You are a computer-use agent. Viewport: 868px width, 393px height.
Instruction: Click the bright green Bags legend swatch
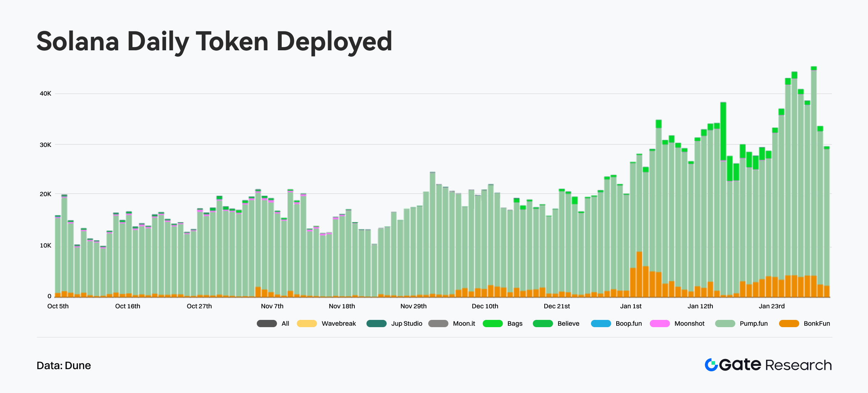click(493, 324)
